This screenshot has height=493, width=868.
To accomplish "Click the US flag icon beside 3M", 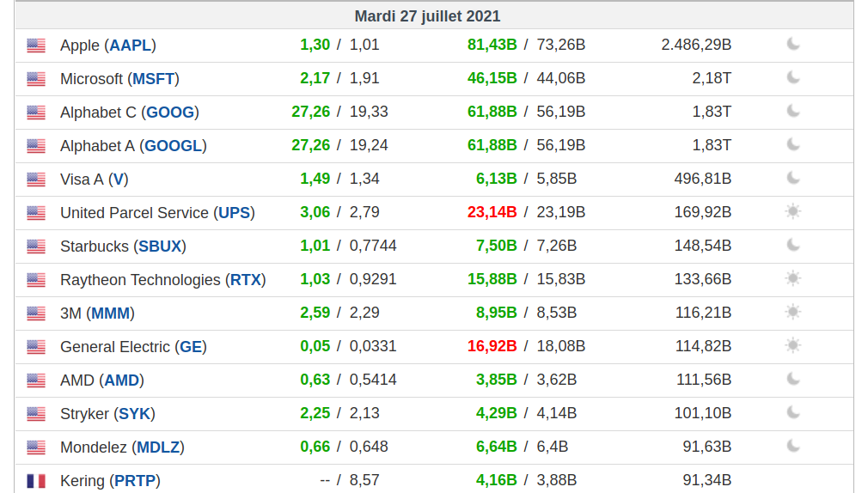I will pyautogui.click(x=36, y=313).
